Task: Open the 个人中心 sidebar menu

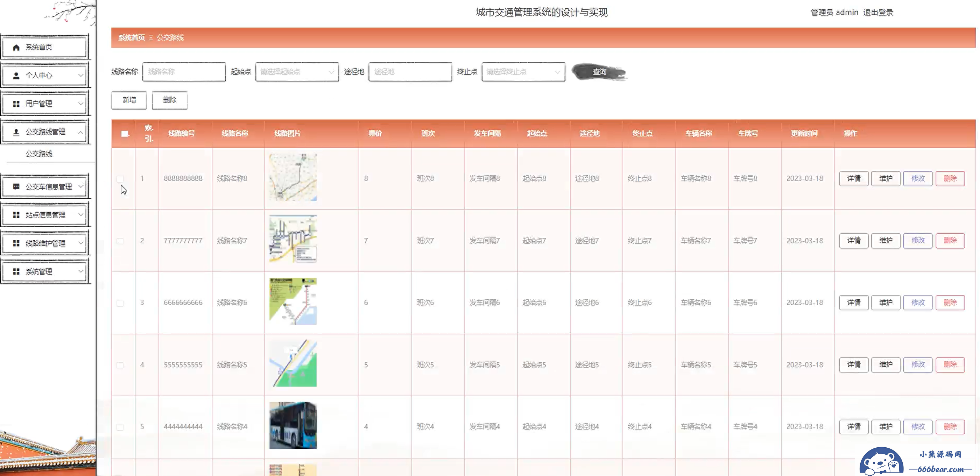Action: (45, 75)
